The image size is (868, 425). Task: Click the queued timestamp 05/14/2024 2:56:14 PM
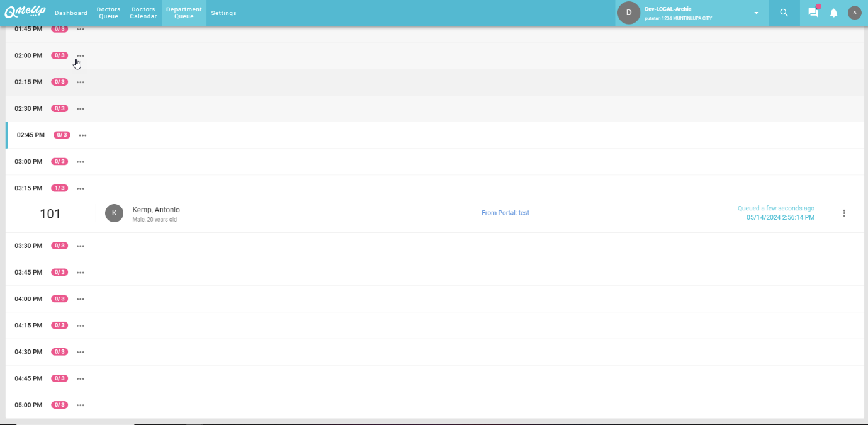click(780, 218)
